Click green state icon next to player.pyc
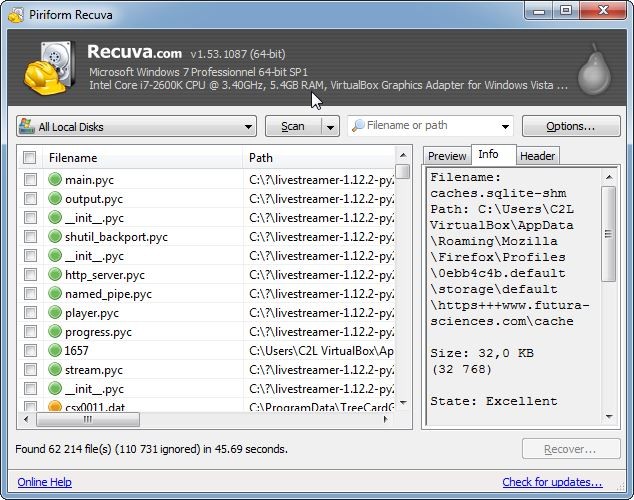 55,312
